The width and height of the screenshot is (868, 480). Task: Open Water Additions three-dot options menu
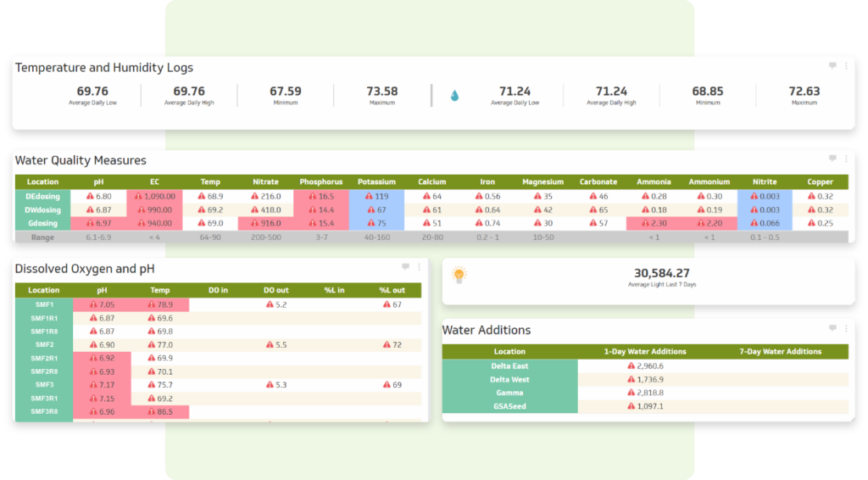[846, 328]
